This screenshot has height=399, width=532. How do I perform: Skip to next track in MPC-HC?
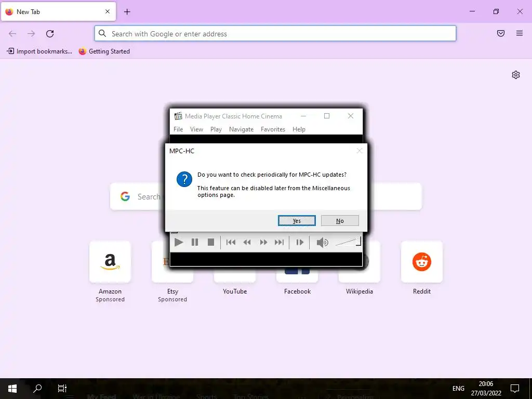click(279, 242)
